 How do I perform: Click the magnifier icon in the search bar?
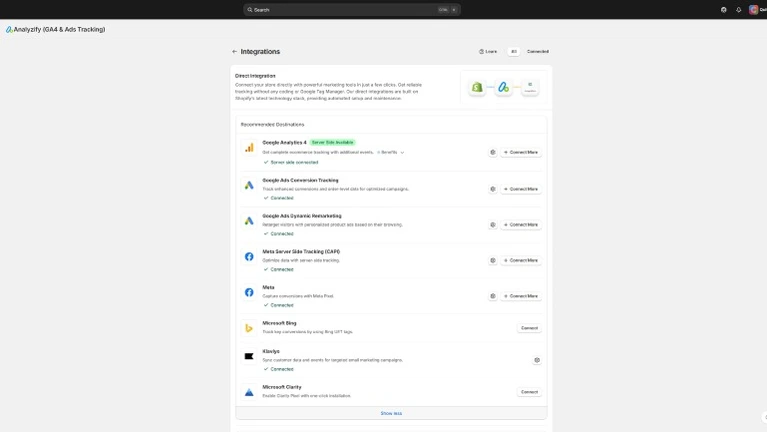point(249,10)
